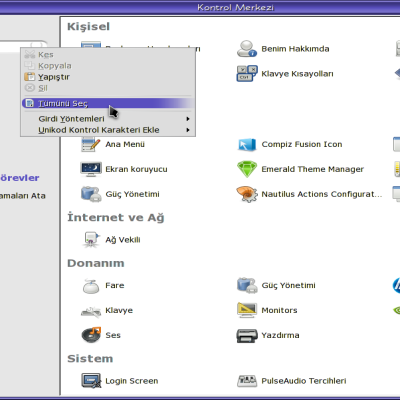Open Klavye Kısayolları keyboard icon
This screenshot has height=400, width=400.
point(247,74)
